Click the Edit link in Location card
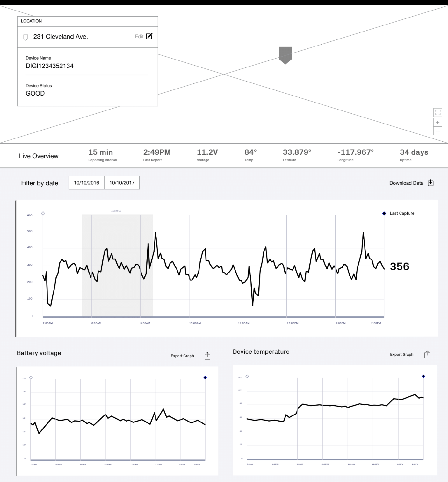The image size is (448, 482). (139, 37)
